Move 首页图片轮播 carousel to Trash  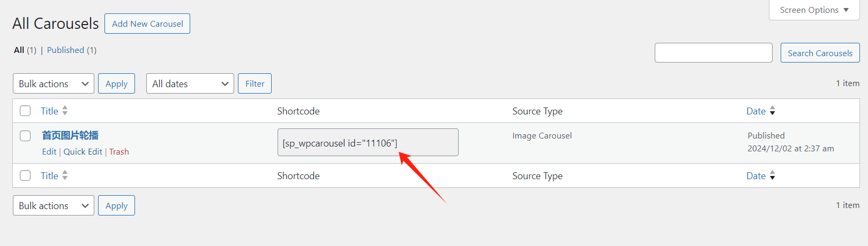[119, 151]
